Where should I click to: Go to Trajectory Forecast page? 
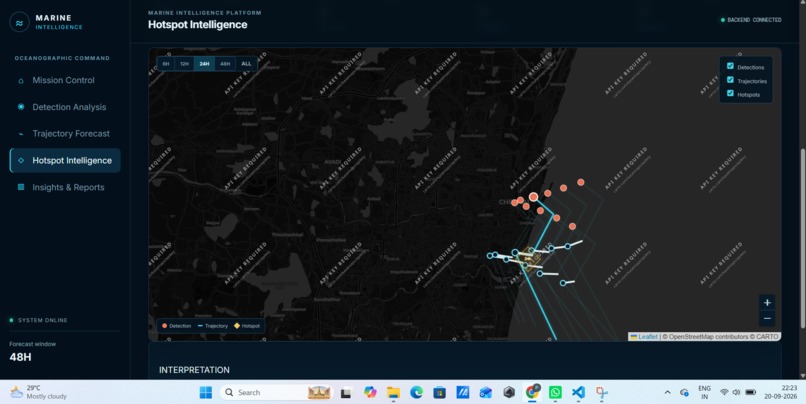65,134
